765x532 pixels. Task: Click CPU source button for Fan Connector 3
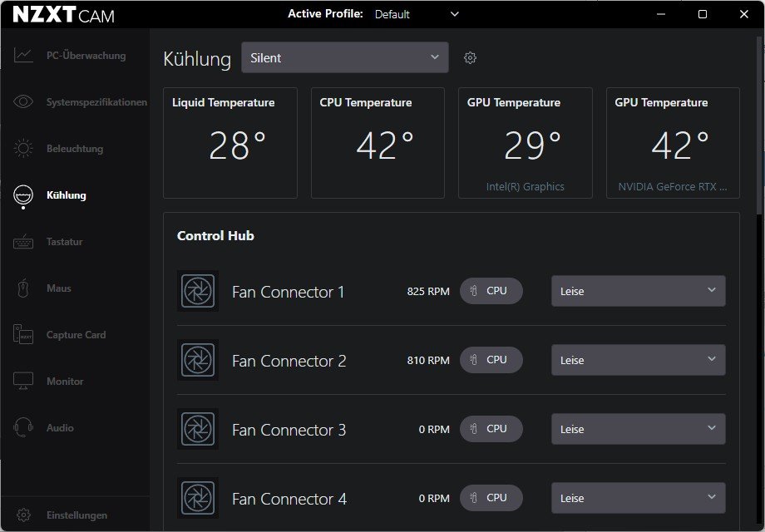click(491, 429)
